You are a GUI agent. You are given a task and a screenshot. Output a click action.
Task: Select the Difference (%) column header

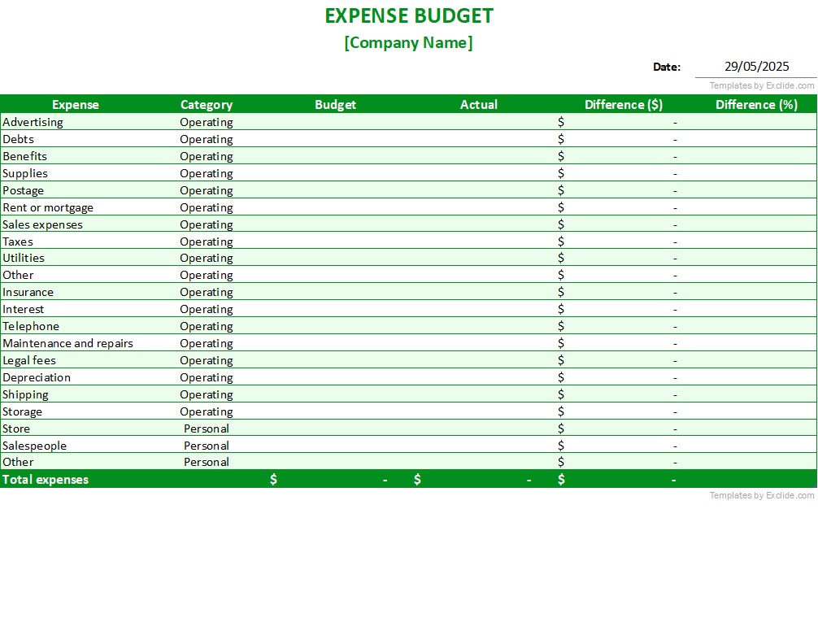click(756, 104)
